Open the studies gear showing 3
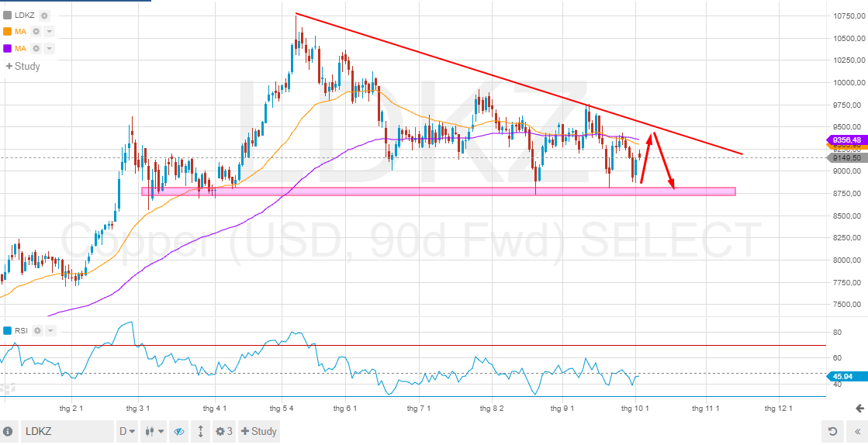This screenshot has width=868, height=445. click(x=224, y=431)
